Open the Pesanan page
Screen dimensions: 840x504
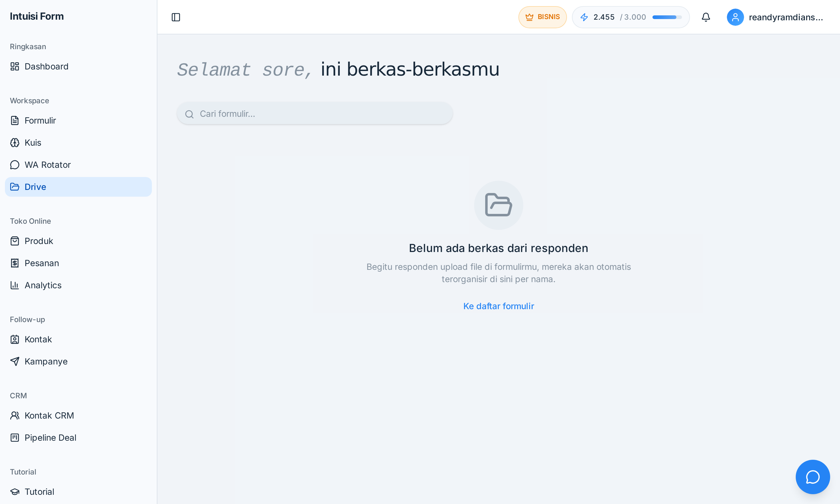(x=78, y=263)
